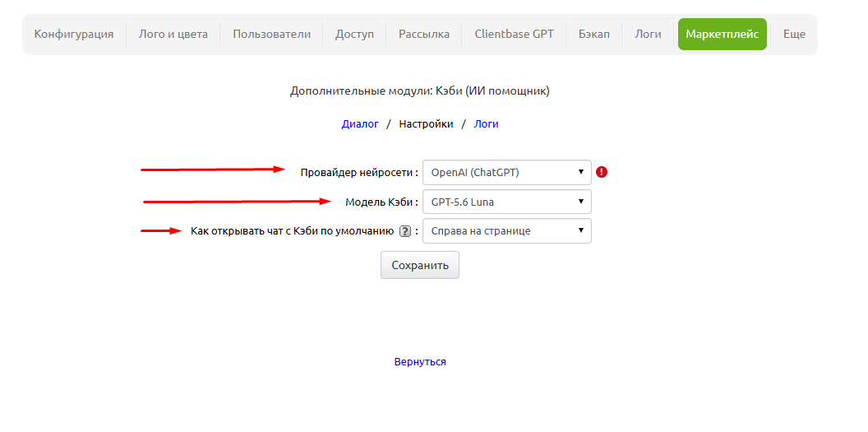Screen dimensions: 868x432
Task: Switch to Лого и цвета tab
Action: tap(173, 35)
